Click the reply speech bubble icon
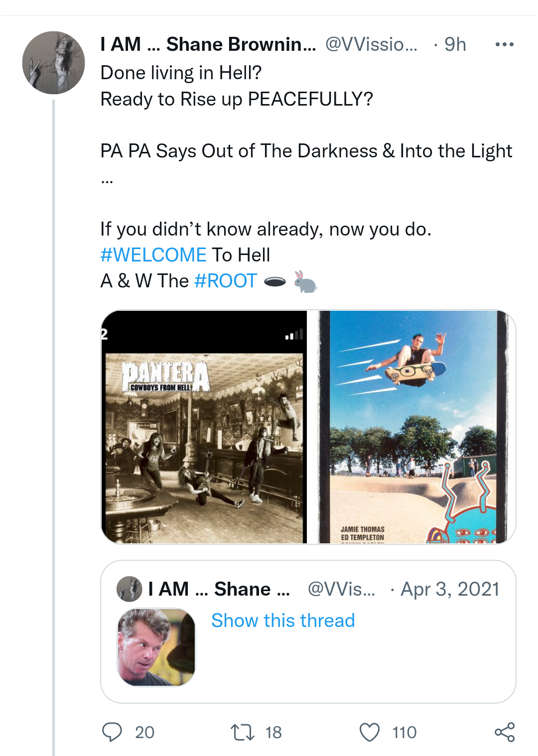The height and width of the screenshot is (756, 538). (x=112, y=732)
